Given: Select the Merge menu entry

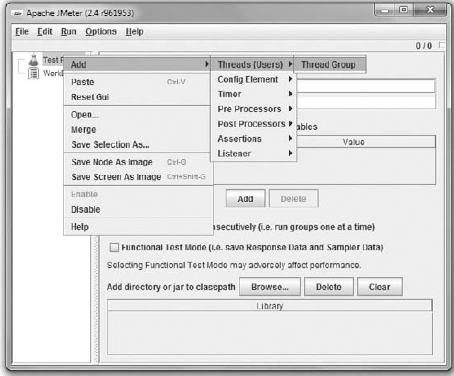Looking at the screenshot, I should click(137, 130).
